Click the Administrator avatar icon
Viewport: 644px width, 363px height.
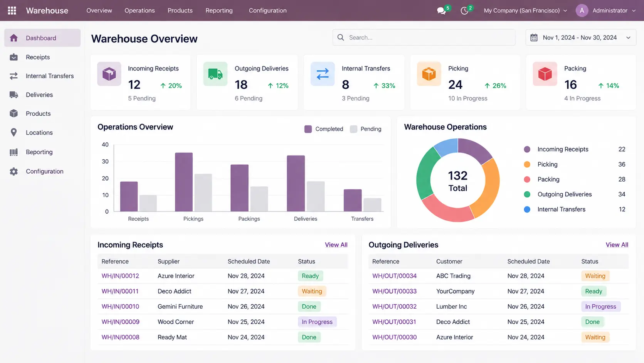(x=582, y=10)
